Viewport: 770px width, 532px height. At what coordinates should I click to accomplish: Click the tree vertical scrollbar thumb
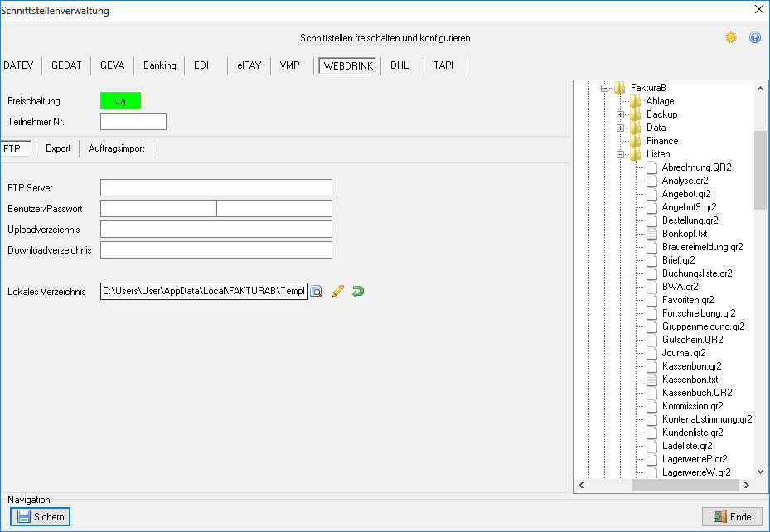(x=760, y=171)
